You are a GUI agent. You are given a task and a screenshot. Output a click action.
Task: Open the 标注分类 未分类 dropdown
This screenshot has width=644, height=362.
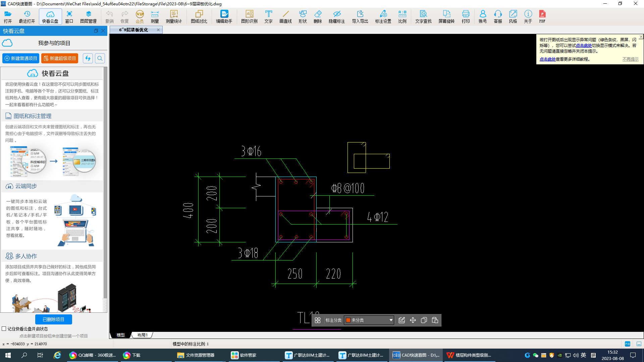369,320
